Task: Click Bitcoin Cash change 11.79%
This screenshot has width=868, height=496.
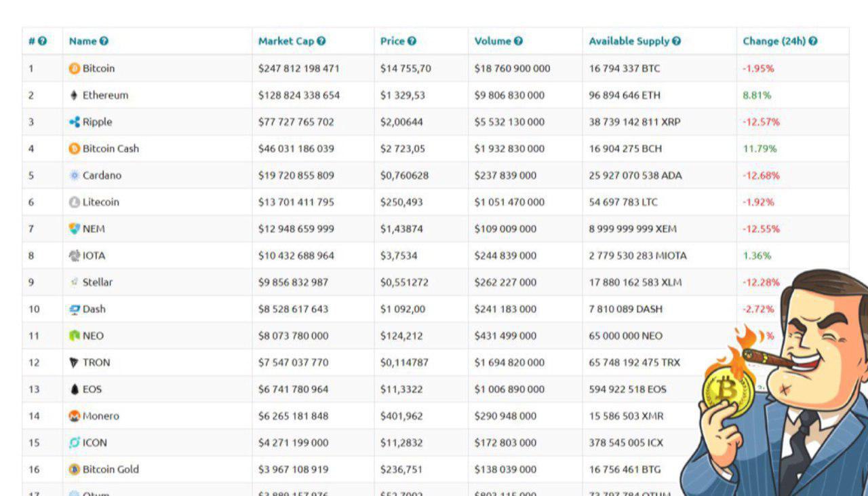Action: tap(760, 149)
